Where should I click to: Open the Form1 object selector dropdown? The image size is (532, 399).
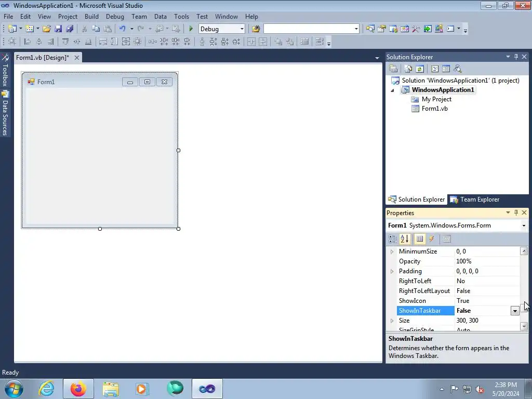524,225
